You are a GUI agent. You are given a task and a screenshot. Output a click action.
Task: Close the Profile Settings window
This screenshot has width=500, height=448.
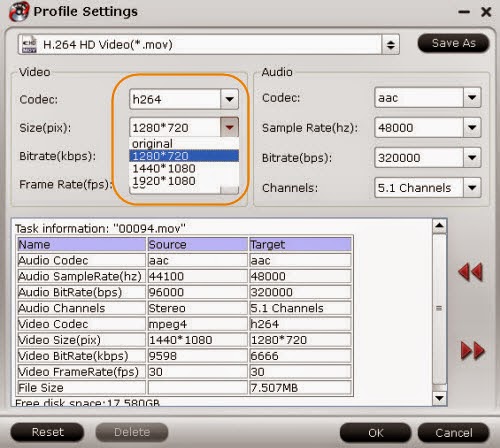(x=486, y=12)
